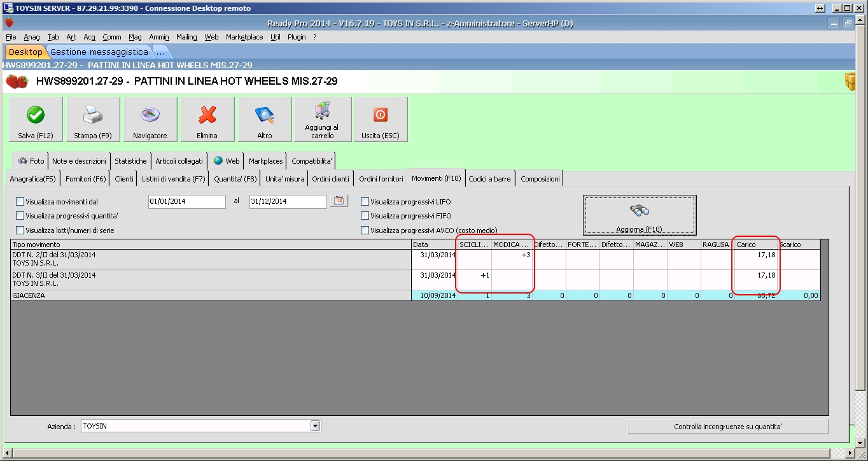Exit with the Uscita (ESC) button

381,120
